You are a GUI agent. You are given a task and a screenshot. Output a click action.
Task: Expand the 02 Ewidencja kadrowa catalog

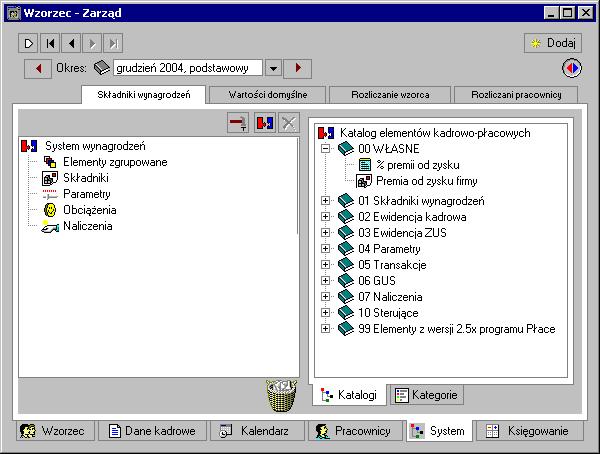(325, 217)
